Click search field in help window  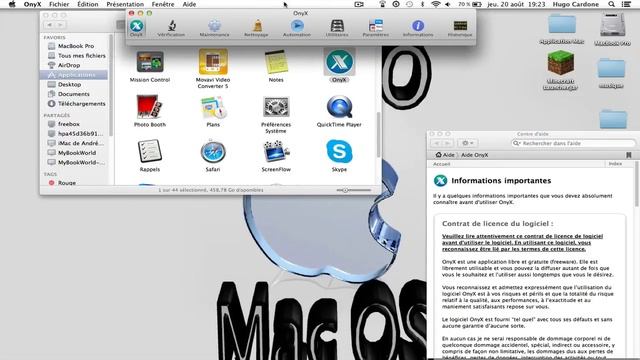573,143
